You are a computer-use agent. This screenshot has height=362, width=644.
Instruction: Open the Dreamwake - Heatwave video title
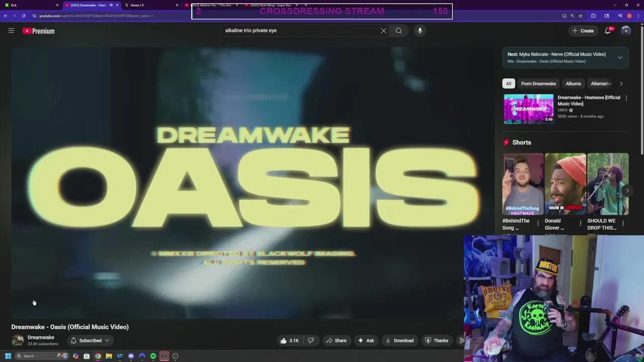pyautogui.click(x=589, y=101)
